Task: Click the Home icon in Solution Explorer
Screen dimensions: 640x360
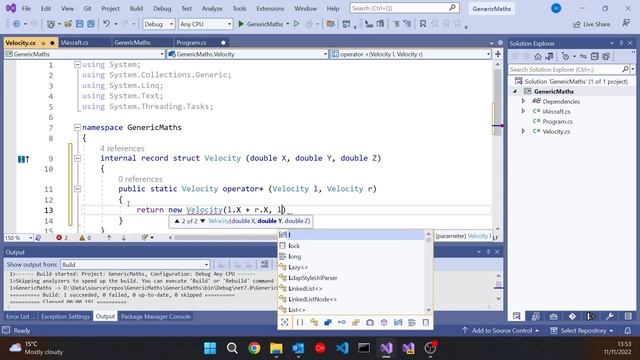Action: tap(538, 56)
